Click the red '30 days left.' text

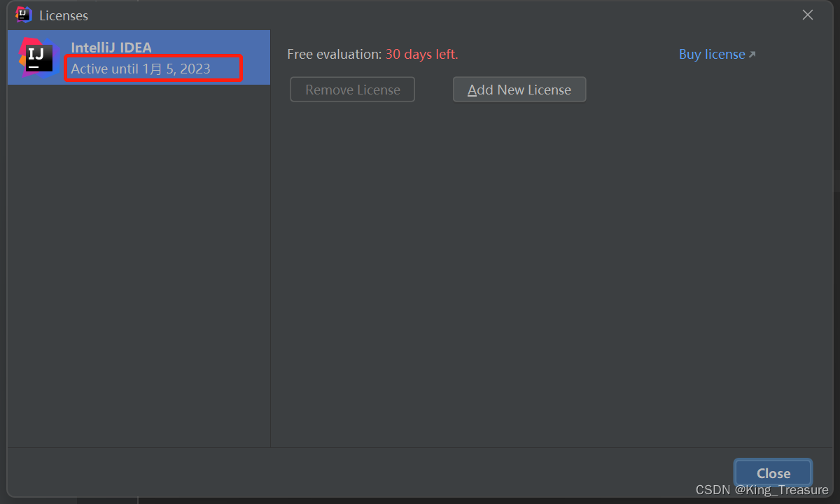(421, 54)
